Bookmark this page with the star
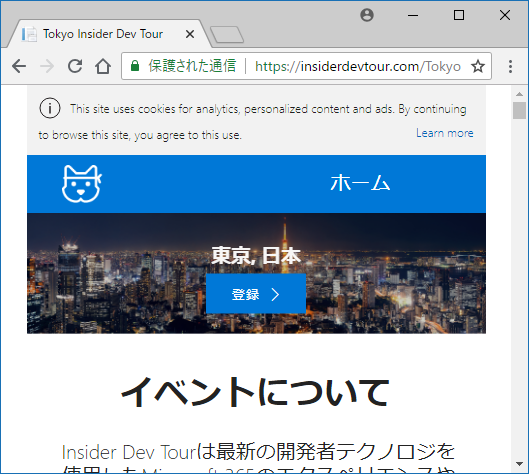The width and height of the screenshot is (529, 474). coord(478,66)
